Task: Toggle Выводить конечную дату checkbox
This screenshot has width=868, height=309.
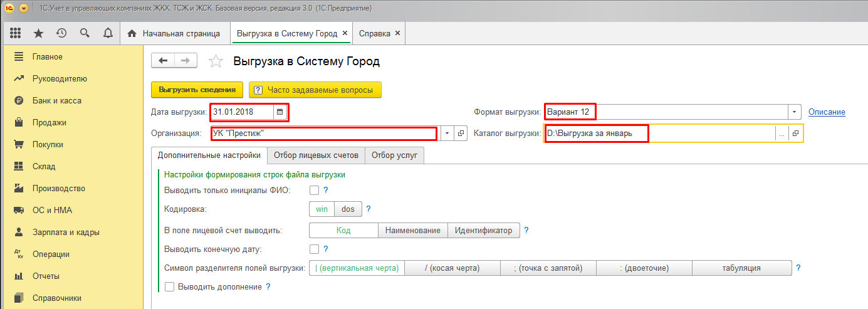Action: 315,249
